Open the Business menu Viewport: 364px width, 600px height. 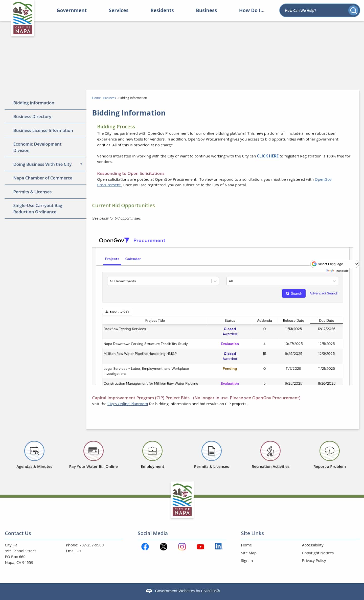click(206, 10)
